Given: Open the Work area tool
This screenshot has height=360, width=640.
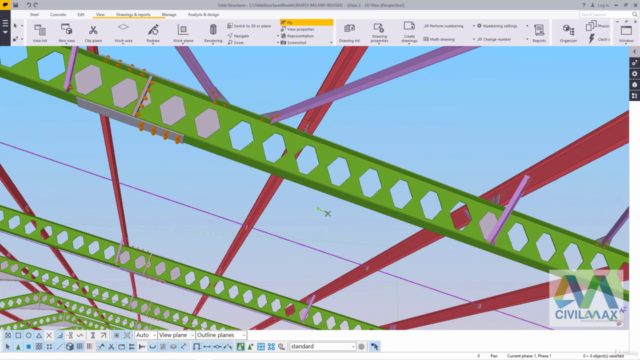Looking at the screenshot, I should point(123,33).
